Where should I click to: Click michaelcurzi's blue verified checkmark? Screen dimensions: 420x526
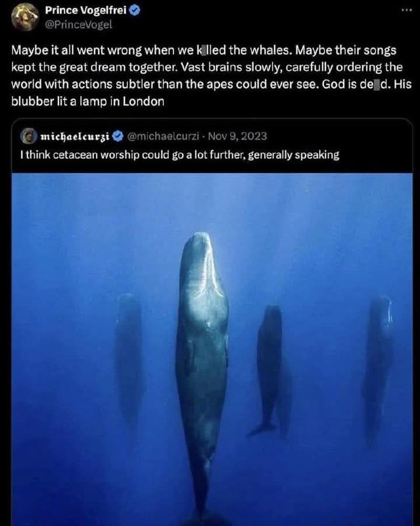click(118, 136)
